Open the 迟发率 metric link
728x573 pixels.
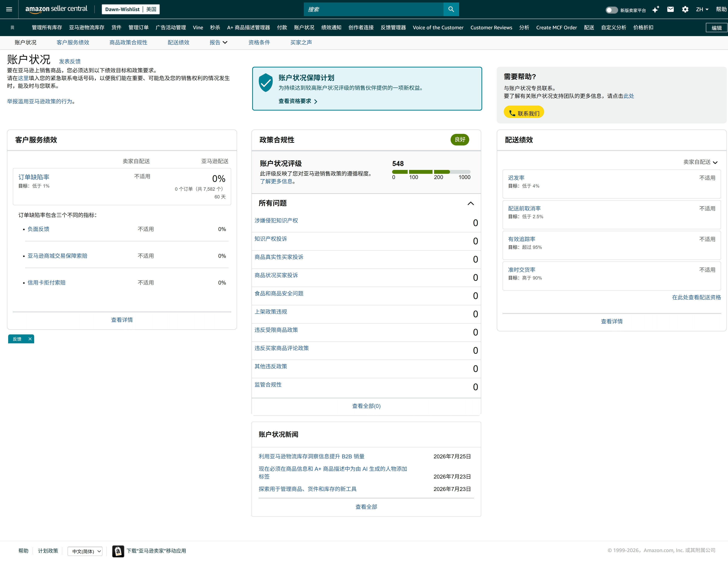516,178
